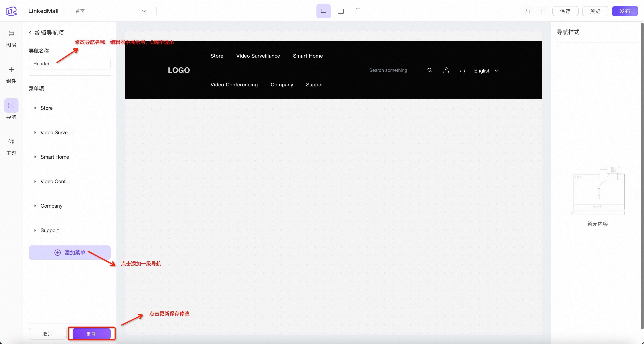Click the back chevron beside 编辑导航项

(30, 33)
